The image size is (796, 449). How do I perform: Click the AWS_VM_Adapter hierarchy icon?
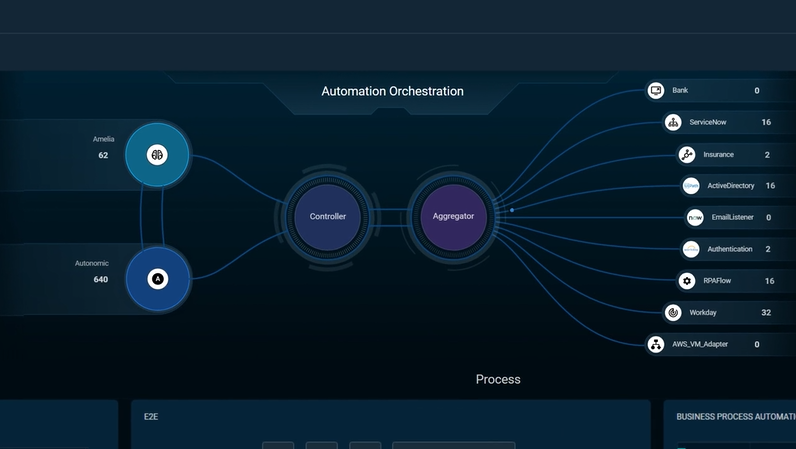click(656, 344)
